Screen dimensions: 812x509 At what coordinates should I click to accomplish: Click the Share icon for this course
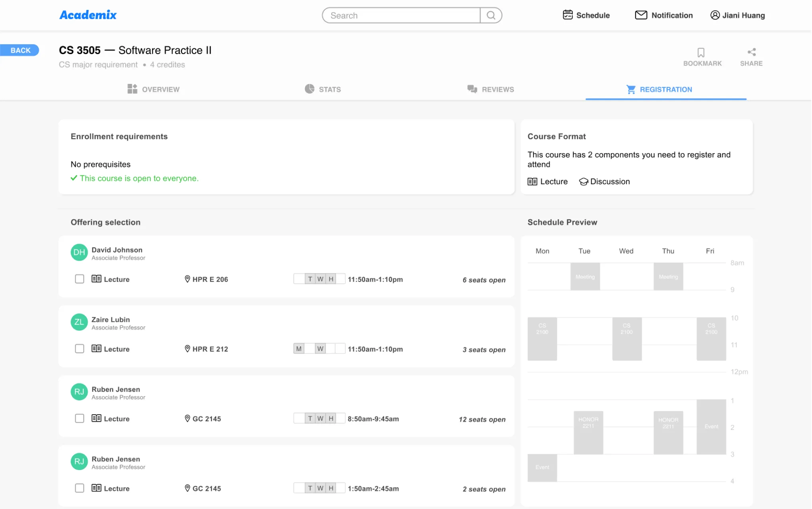751,52
